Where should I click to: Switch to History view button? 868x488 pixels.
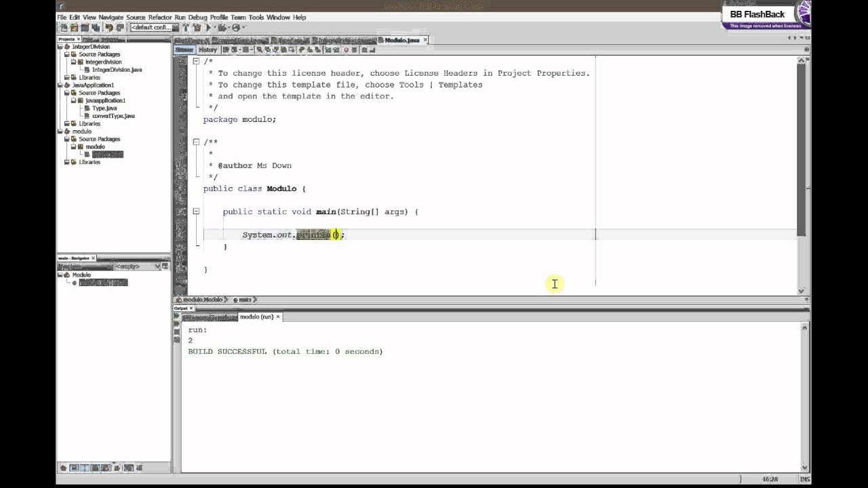coord(208,49)
